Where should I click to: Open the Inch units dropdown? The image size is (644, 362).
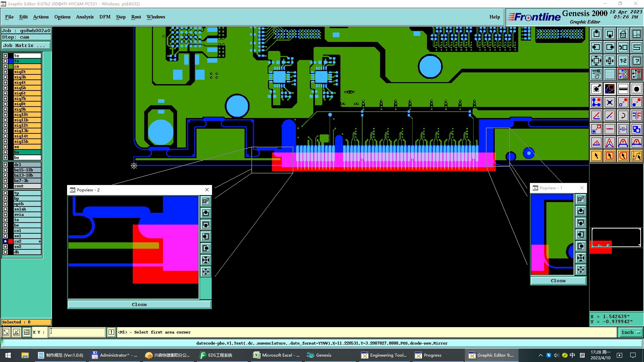[631, 332]
